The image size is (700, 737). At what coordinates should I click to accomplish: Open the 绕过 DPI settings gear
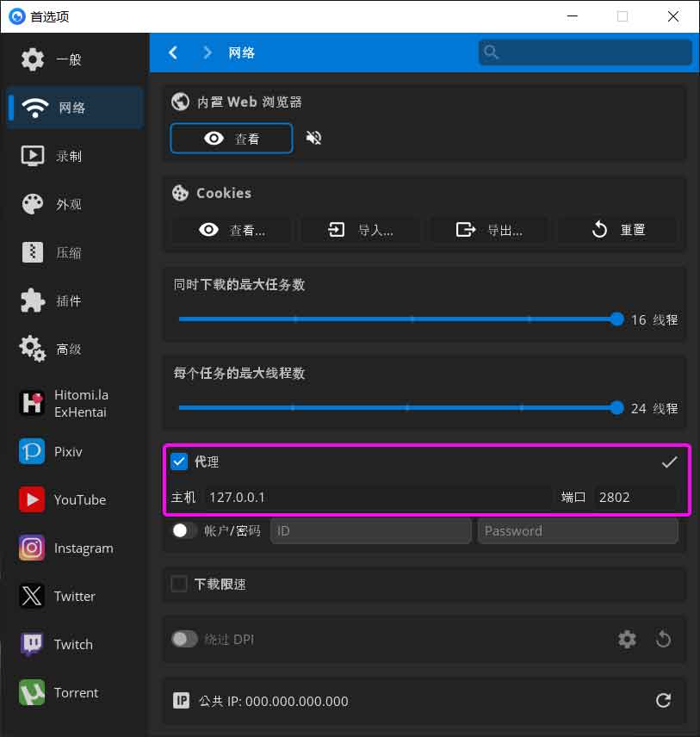(627, 639)
